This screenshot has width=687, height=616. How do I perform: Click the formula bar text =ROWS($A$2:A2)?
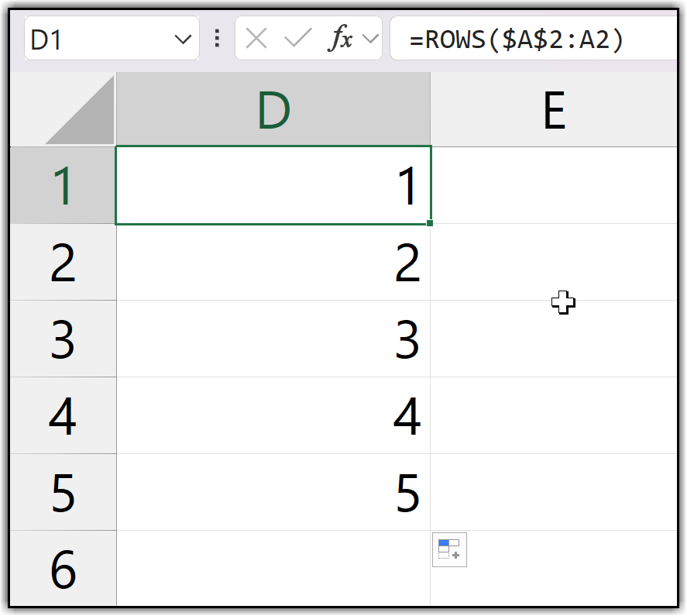point(517,40)
